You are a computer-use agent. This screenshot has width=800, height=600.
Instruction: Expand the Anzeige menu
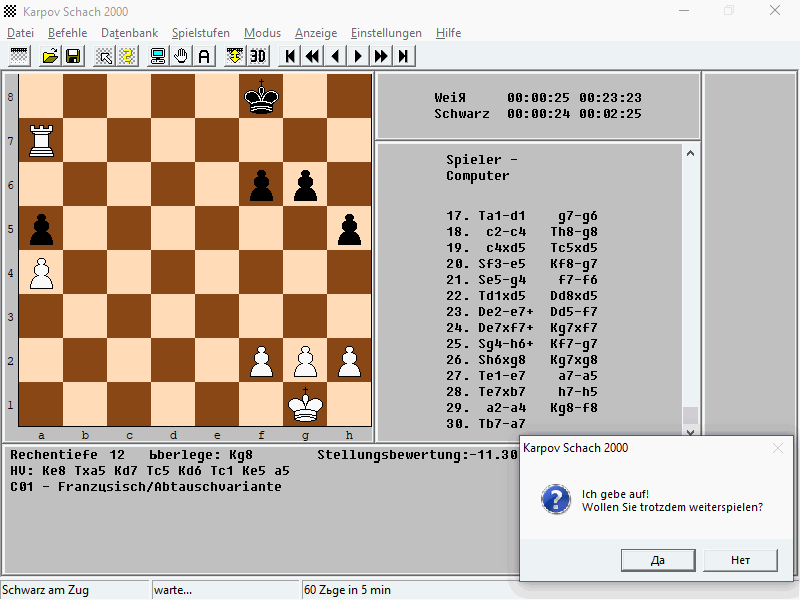pos(316,33)
